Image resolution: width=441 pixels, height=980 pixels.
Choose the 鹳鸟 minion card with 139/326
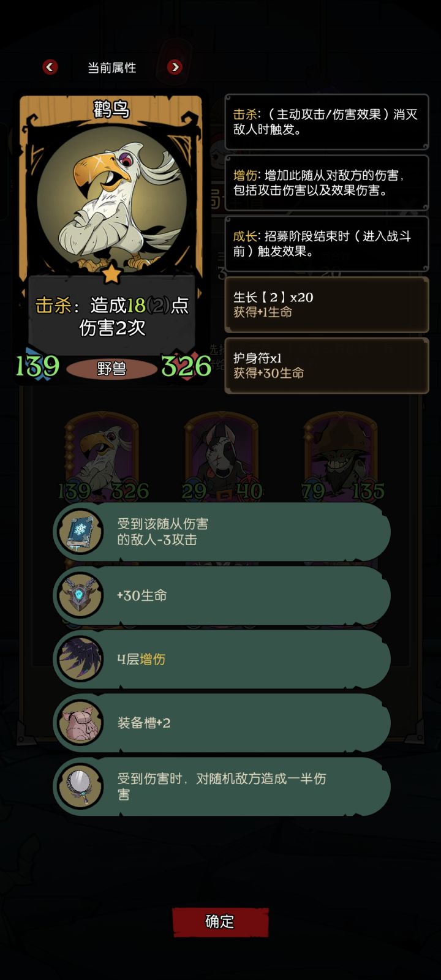pos(102,456)
